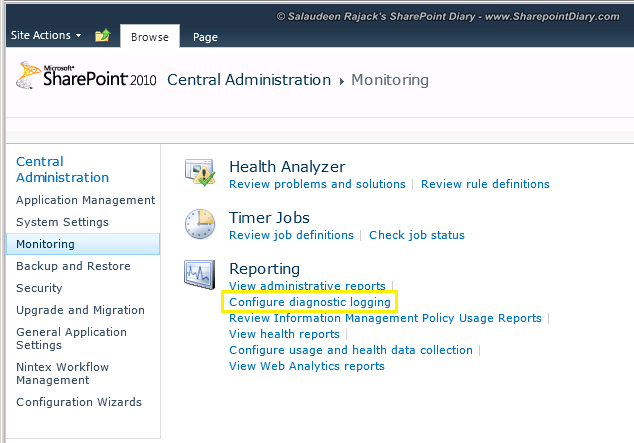Go to Application Management in sidebar
634x443 pixels.
click(x=85, y=200)
